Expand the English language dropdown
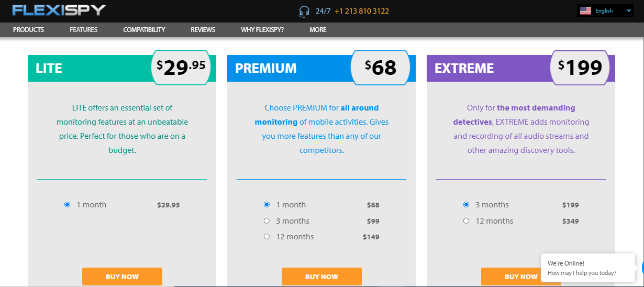 (x=605, y=11)
